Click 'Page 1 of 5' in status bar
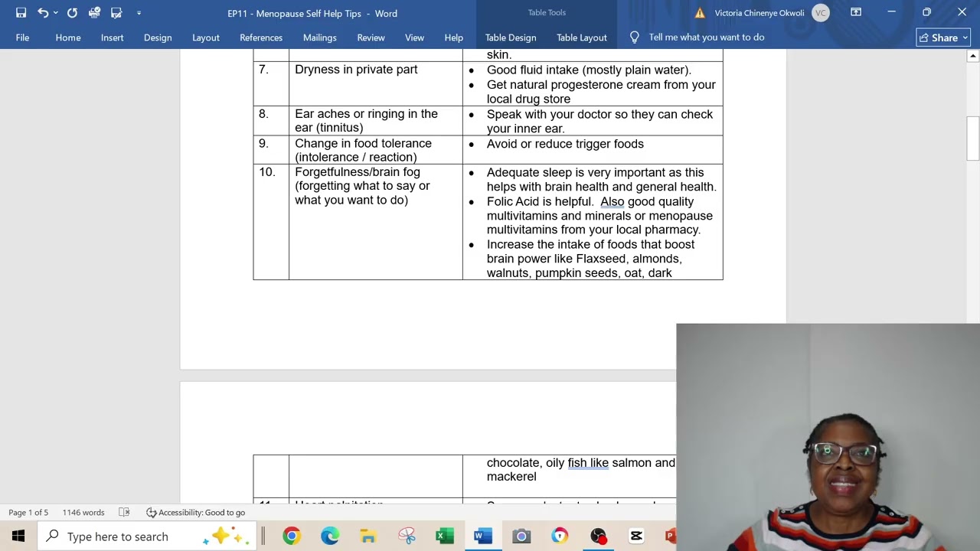This screenshot has width=980, height=551. 28,513
